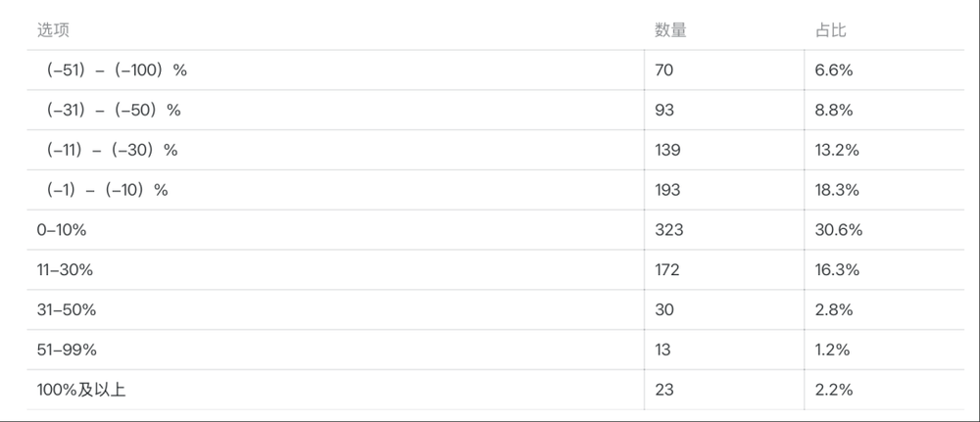Click the 18.3% percentage cell
980x422 pixels.
[837, 190]
